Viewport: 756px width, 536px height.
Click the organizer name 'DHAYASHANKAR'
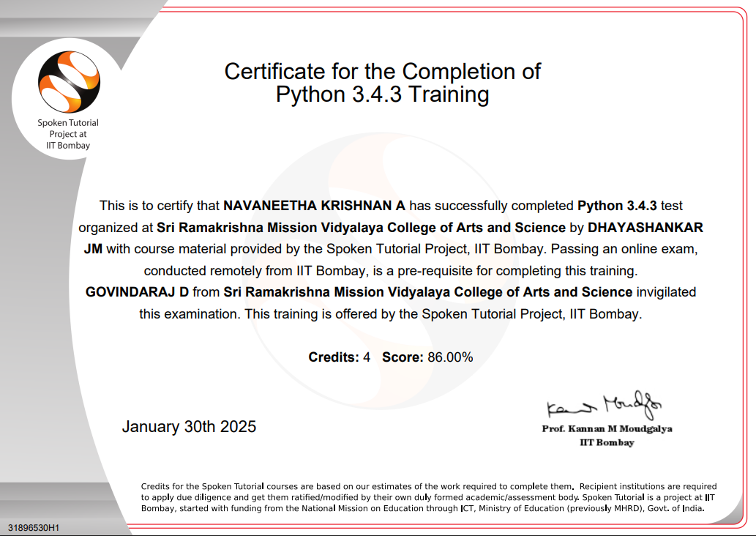(645, 227)
